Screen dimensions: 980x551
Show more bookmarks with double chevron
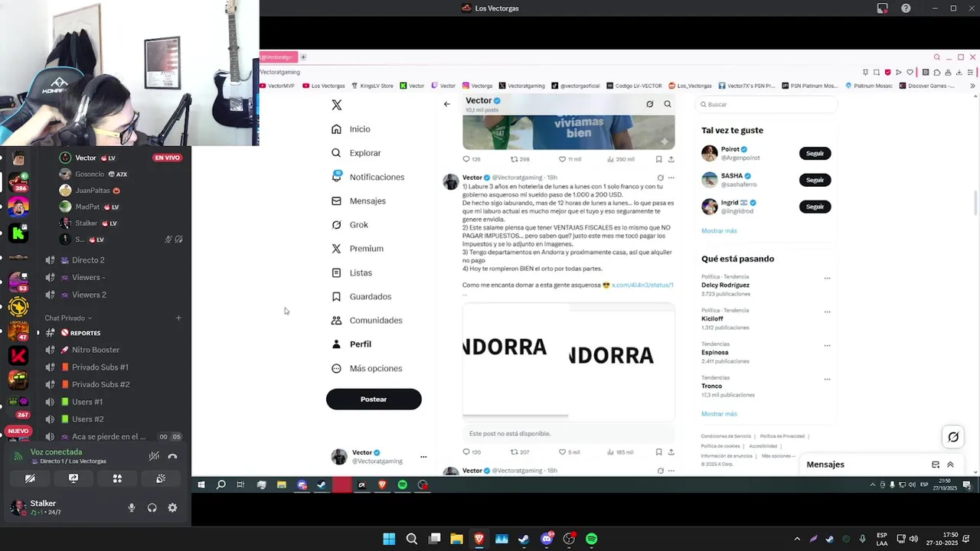[973, 86]
